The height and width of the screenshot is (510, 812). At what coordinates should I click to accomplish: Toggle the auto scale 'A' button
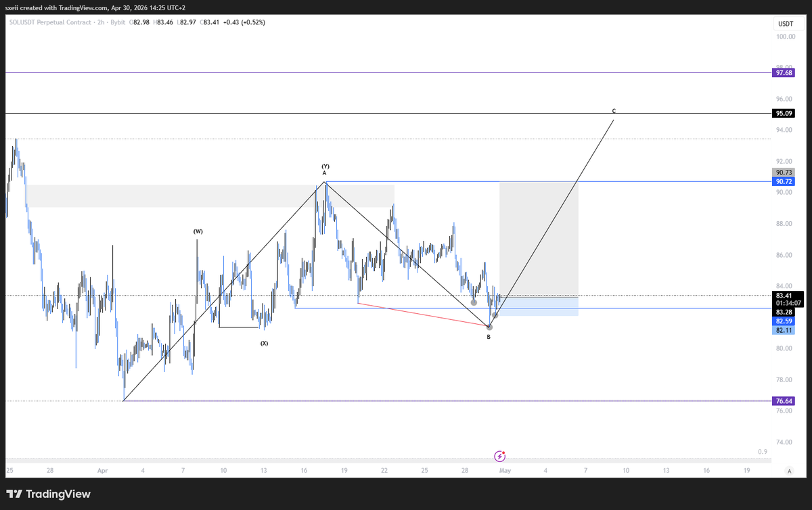point(789,470)
